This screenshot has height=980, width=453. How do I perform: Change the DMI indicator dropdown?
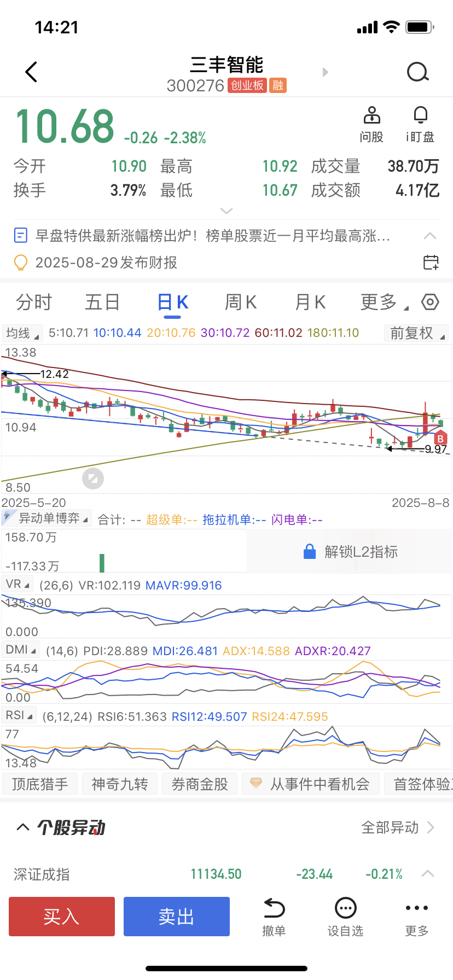point(20,650)
